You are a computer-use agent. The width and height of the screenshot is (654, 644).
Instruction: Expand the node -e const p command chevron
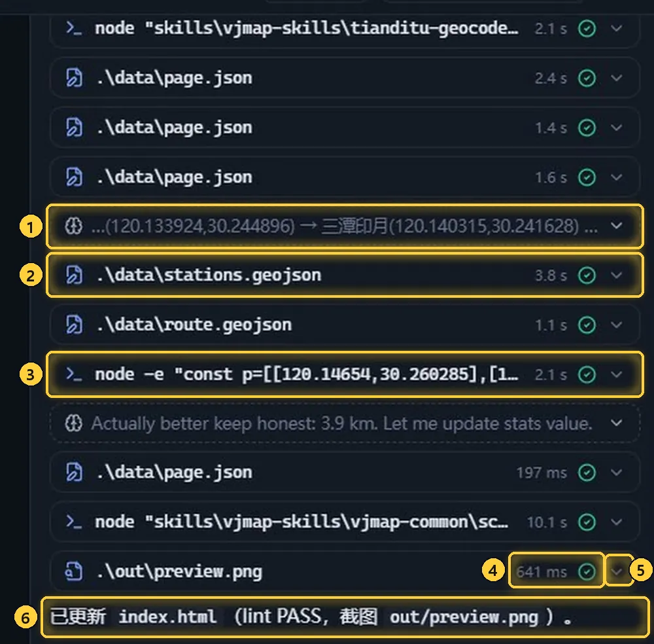click(x=617, y=374)
